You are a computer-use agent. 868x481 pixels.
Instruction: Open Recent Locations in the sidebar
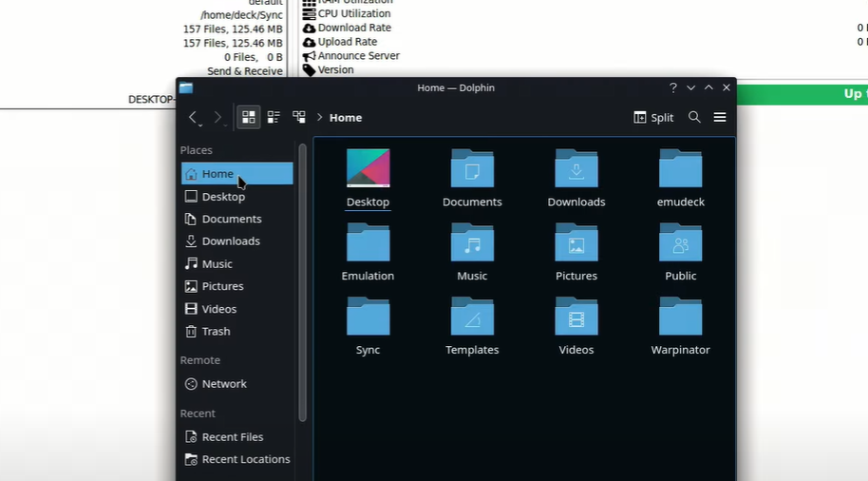coord(236,459)
